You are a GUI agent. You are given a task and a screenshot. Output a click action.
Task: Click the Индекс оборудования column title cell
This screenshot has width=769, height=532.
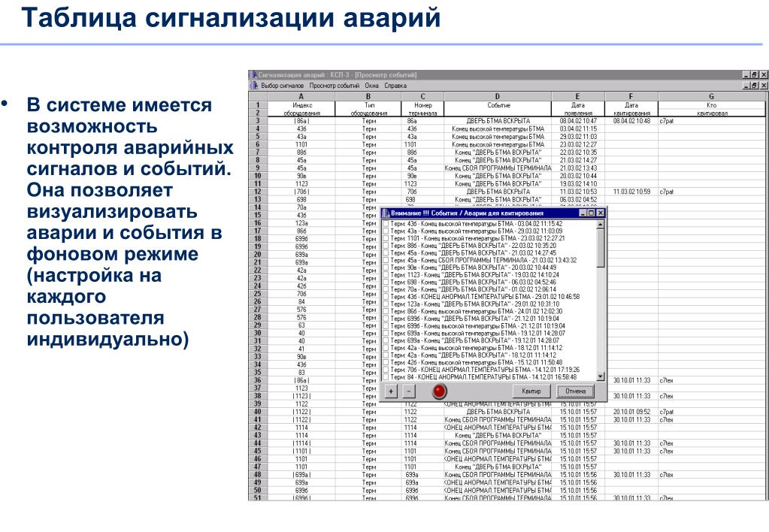[301, 109]
